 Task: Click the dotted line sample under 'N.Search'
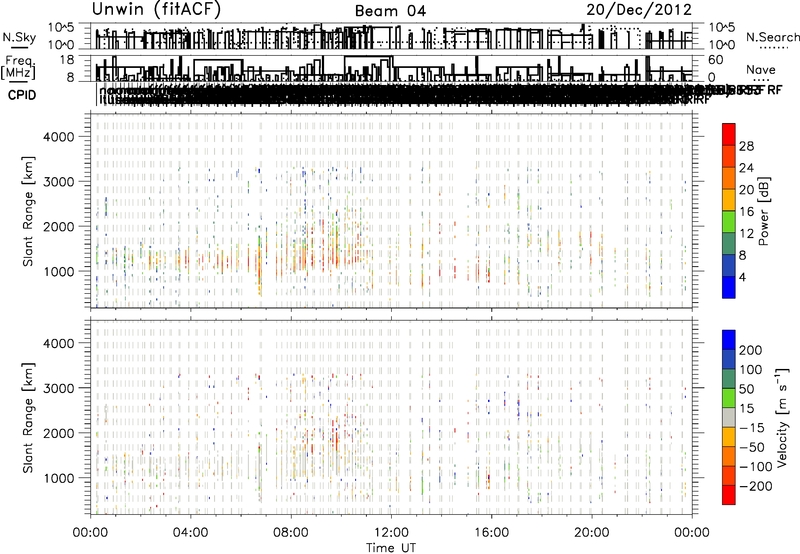pos(774,48)
